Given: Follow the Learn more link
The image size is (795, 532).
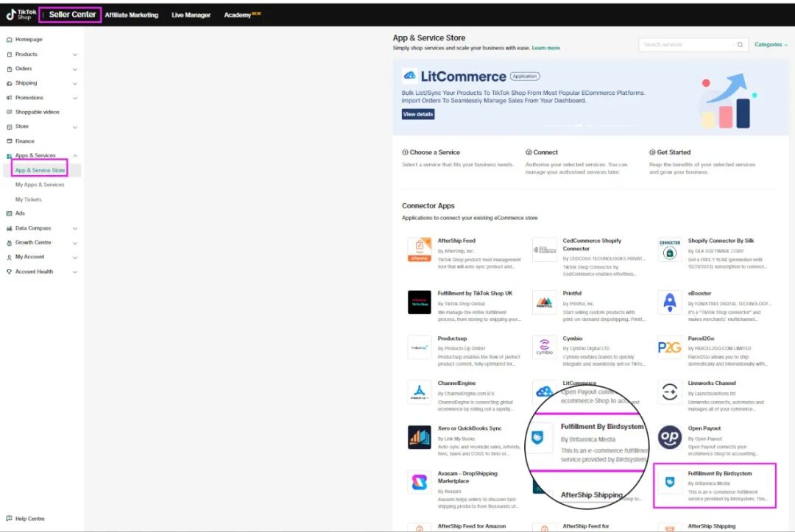Looking at the screenshot, I should 545,48.
